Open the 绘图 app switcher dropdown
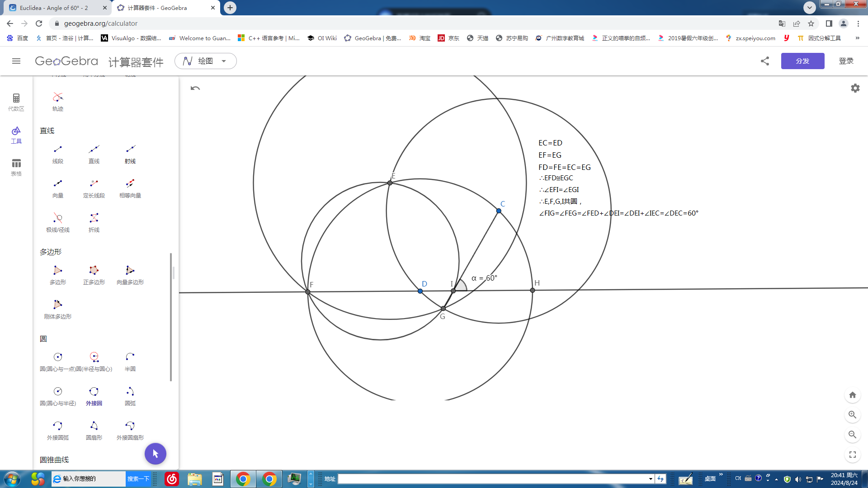 coord(206,61)
